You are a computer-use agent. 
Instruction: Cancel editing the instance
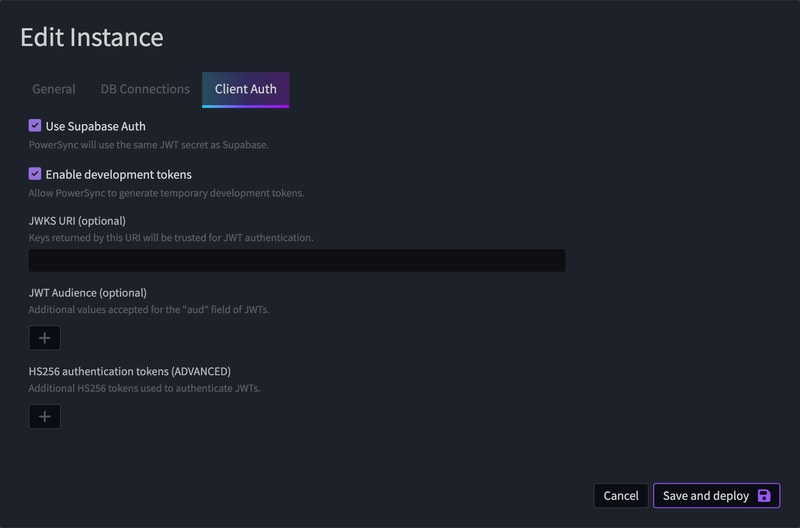[x=621, y=495]
